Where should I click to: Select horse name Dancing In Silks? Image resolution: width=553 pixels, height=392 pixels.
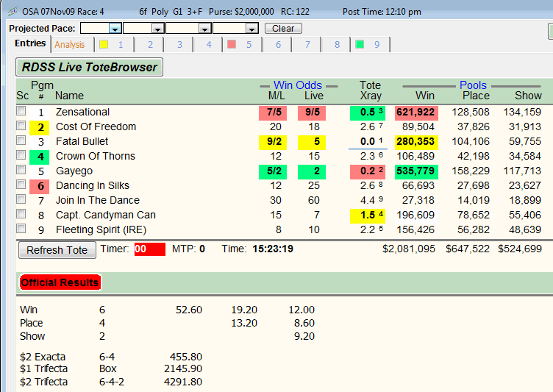93,185
